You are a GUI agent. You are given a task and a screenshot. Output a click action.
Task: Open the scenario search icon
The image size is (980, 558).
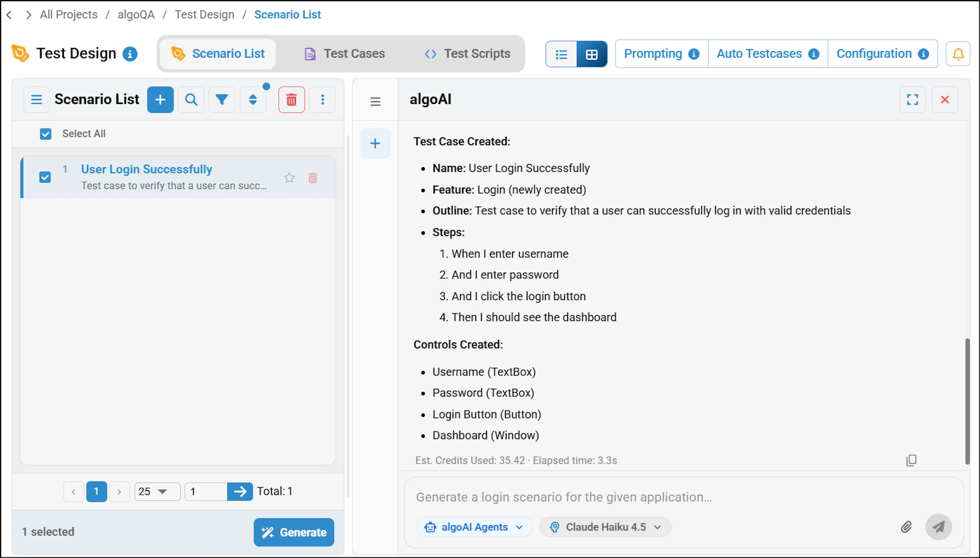[191, 100]
